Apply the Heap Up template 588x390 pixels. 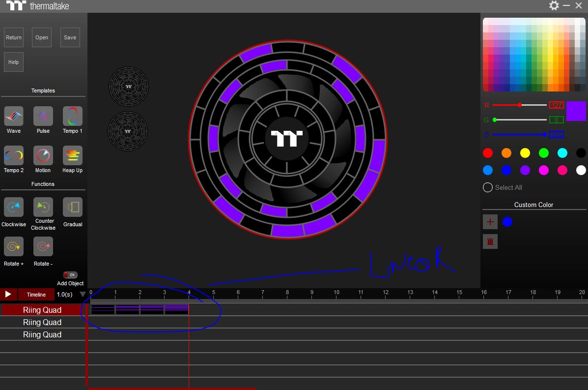(x=72, y=156)
